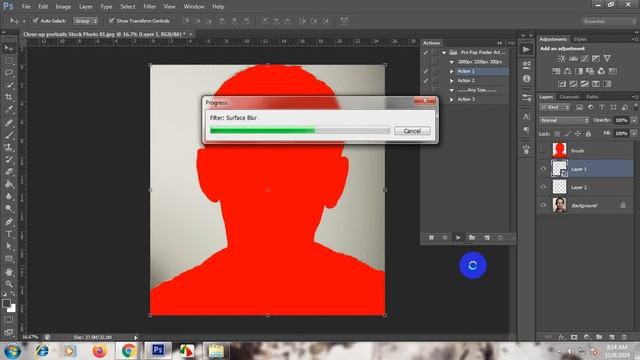This screenshot has width=640, height=360.
Task: Select the Clone Stamp tool
Action: pos(9,147)
